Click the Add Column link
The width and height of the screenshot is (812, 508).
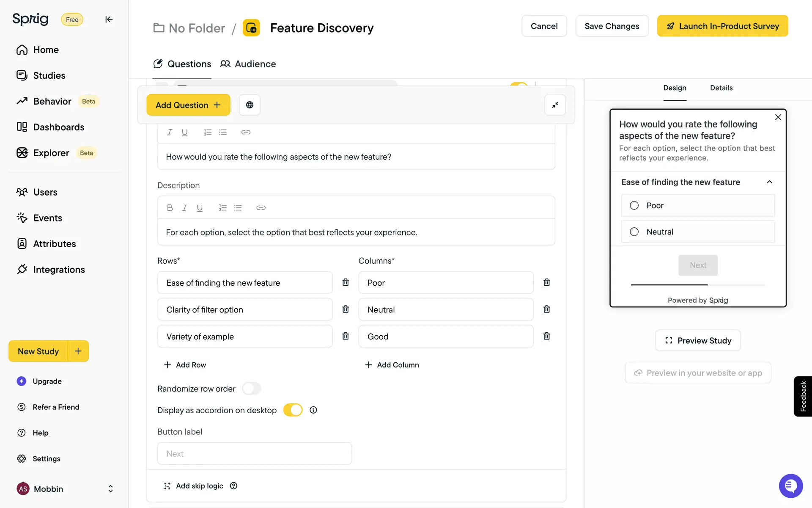pos(392,365)
